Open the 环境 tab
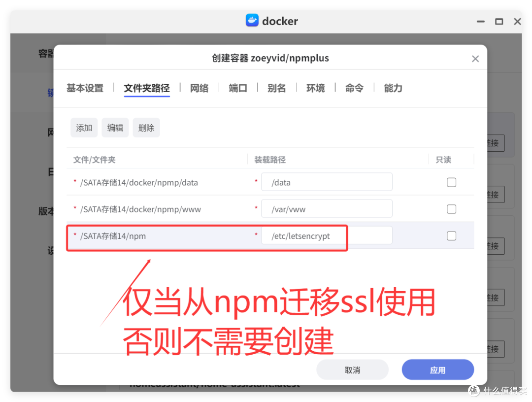 pyautogui.click(x=316, y=88)
